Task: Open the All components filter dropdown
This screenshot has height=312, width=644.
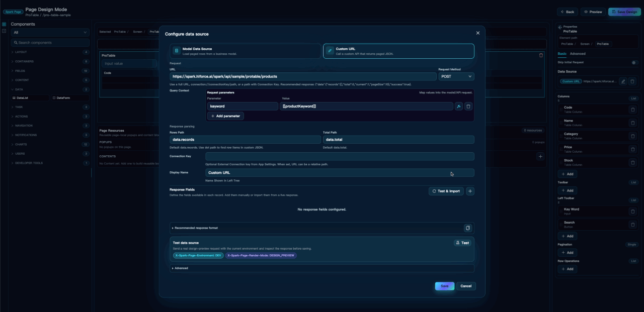Action: pyautogui.click(x=50, y=33)
